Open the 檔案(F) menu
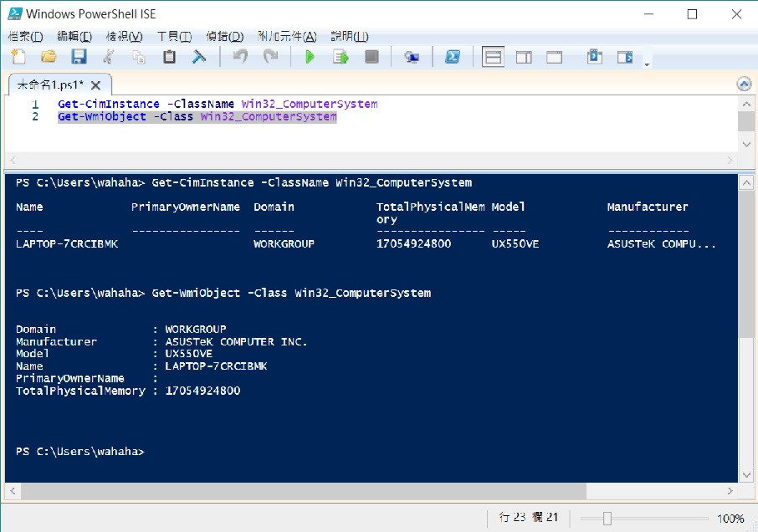Screen dimensions: 758x532 pos(26,36)
